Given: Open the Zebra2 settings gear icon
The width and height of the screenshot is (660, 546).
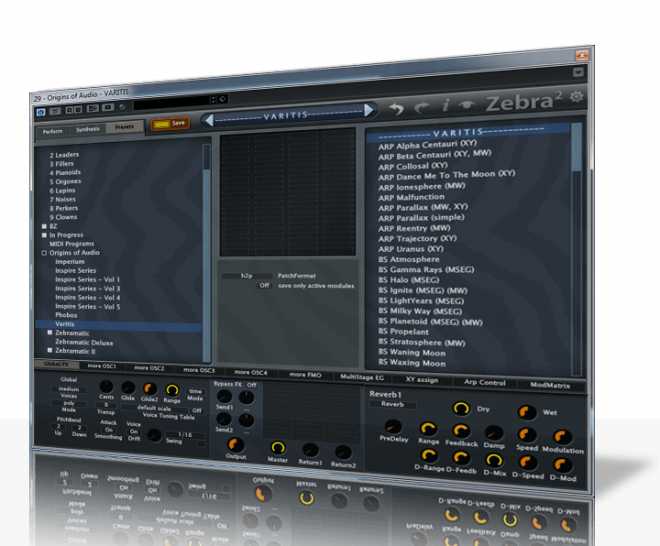Looking at the screenshot, I should point(576,97).
